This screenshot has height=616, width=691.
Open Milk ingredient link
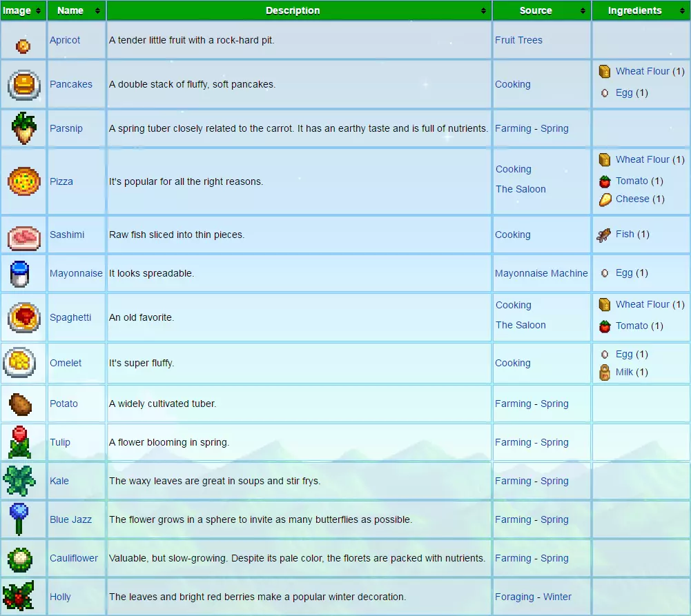[624, 372]
